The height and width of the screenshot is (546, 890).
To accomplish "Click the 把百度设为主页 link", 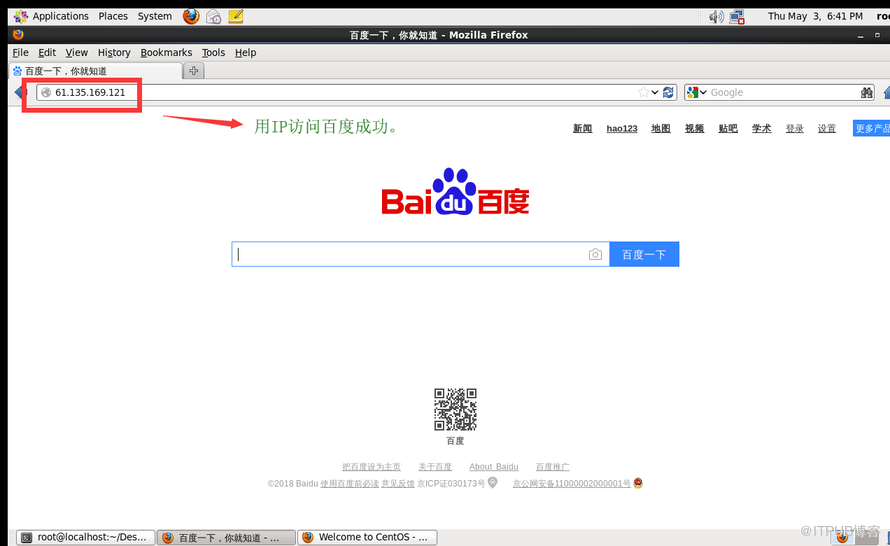I will click(371, 467).
